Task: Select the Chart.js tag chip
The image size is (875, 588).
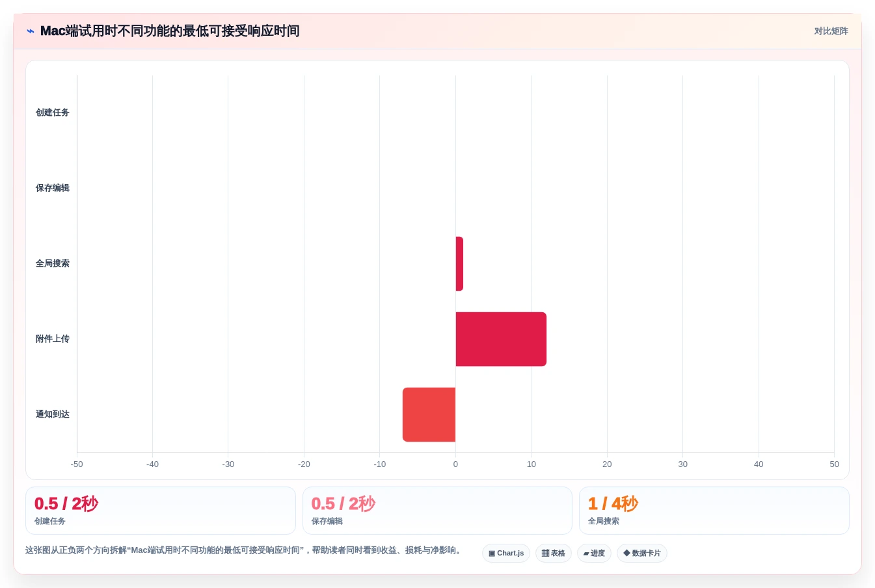Action: 506,554
